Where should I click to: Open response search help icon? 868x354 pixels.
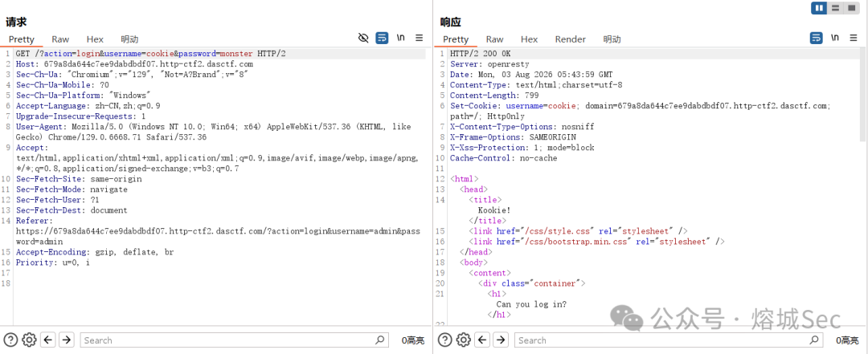(444, 340)
